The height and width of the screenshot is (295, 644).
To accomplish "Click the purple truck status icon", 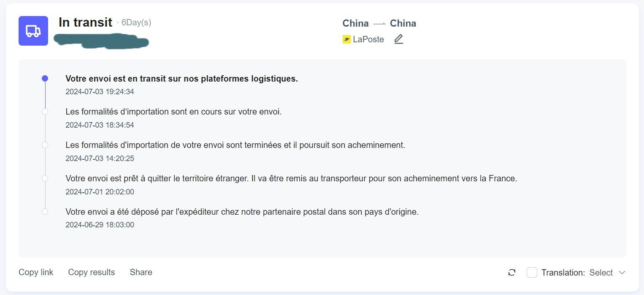I will (33, 31).
